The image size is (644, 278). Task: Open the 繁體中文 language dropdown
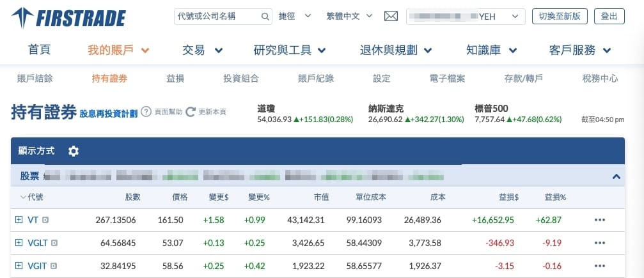[350, 17]
